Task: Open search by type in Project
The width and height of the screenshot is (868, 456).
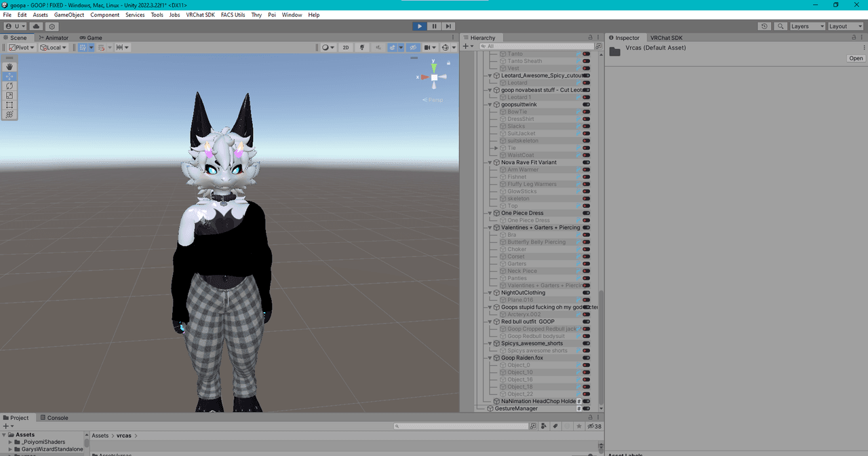Action: (x=544, y=426)
